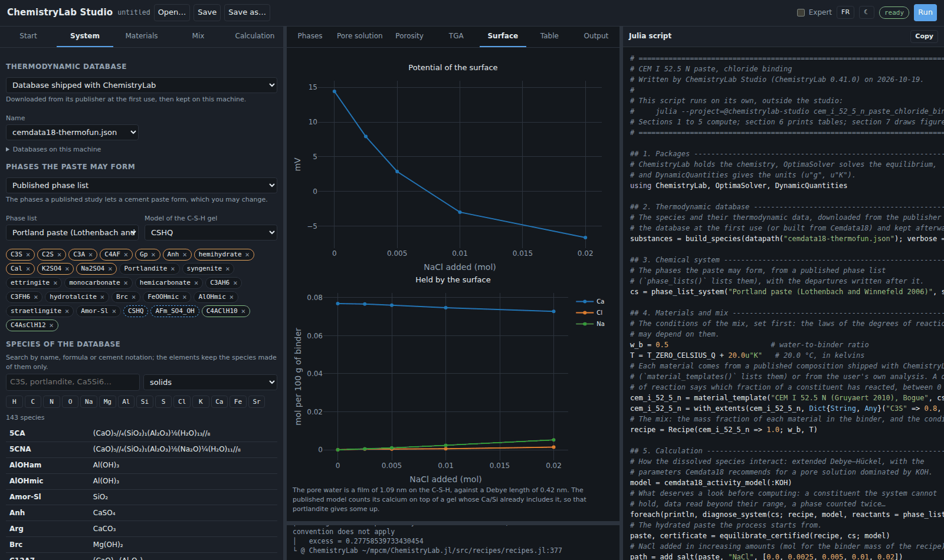The width and height of the screenshot is (944, 560).
Task: Switch to the Pore solution tab
Action: pos(359,36)
